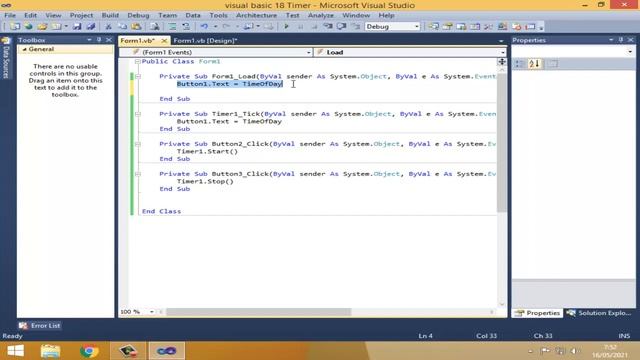Click the Undo arrow icon
This screenshot has width=640, height=360.
click(x=204, y=27)
